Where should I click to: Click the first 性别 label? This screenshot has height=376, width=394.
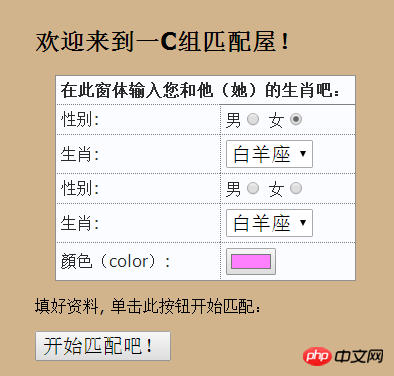(x=80, y=119)
